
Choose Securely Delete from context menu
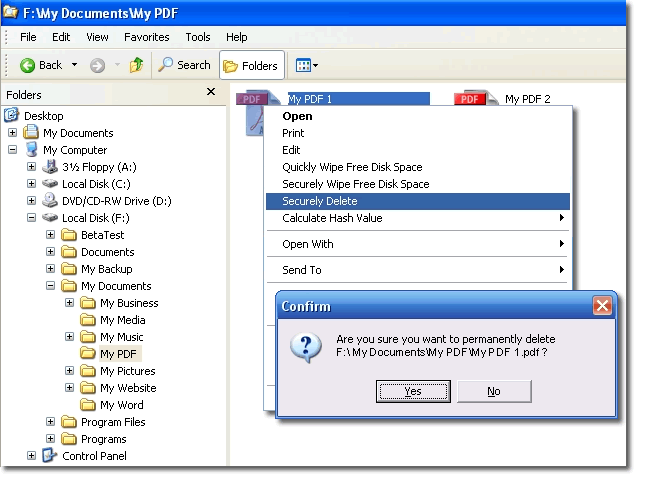click(x=320, y=201)
